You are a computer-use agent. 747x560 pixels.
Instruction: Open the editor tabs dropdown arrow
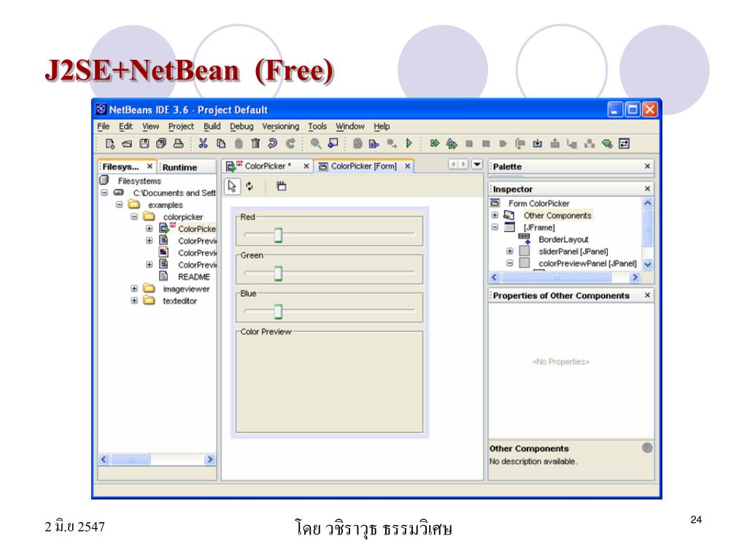477,164
